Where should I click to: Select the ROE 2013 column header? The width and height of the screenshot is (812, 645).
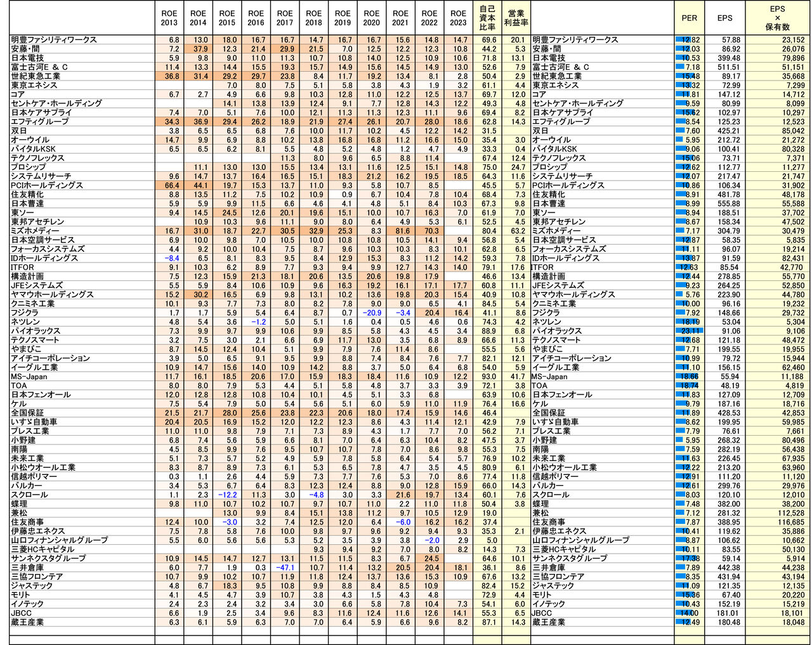coord(169,18)
